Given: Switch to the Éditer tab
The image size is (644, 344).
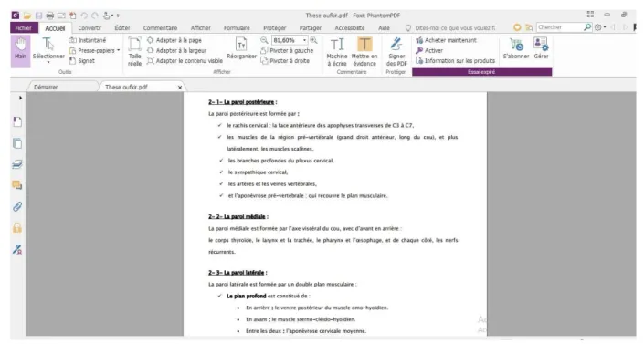Looking at the screenshot, I should 122,28.
